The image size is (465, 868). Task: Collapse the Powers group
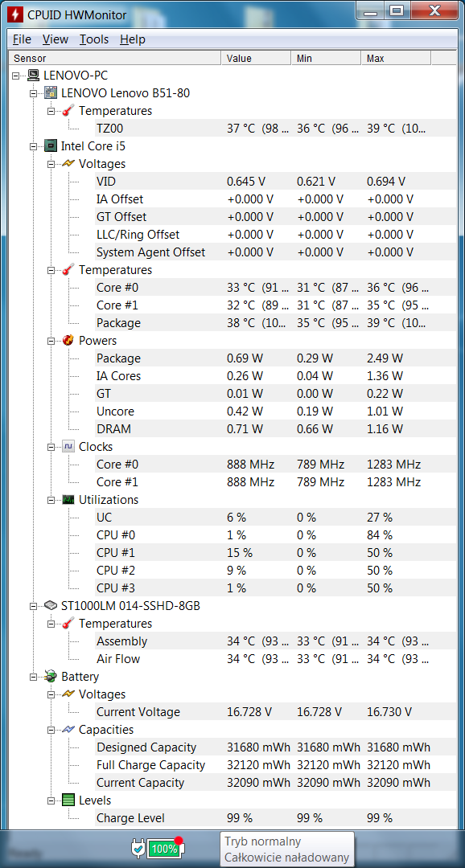[x=51, y=341]
